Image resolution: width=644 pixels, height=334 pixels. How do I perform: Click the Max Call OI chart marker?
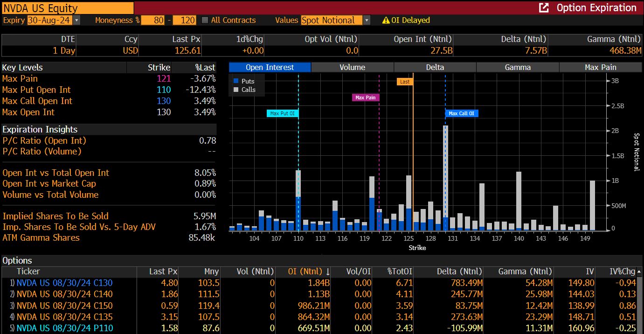[x=462, y=113]
